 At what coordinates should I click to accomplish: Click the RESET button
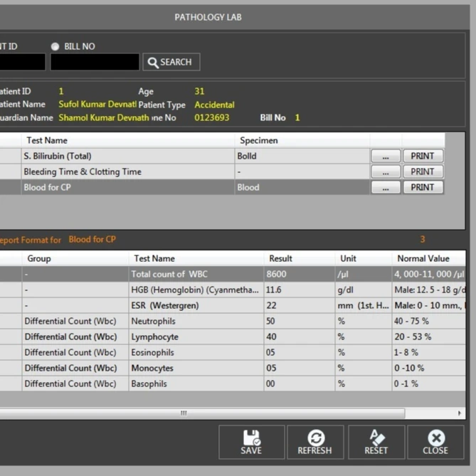(x=376, y=442)
